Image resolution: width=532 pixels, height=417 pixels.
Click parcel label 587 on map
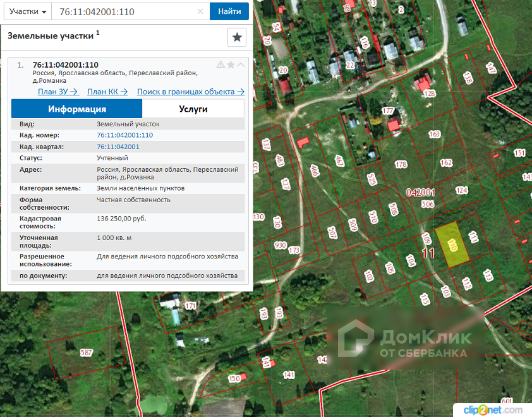[x=86, y=353]
